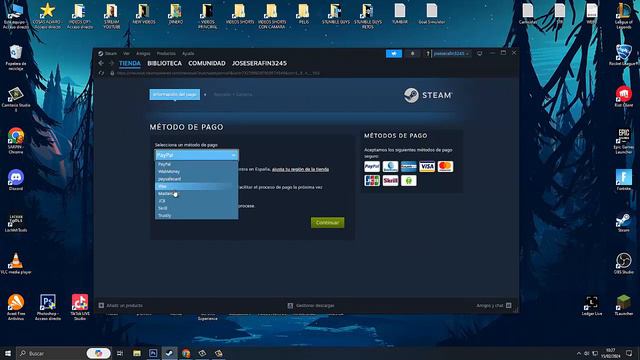Open Papelera de reciclaje on desktop
640x360 pixels.
(16, 58)
